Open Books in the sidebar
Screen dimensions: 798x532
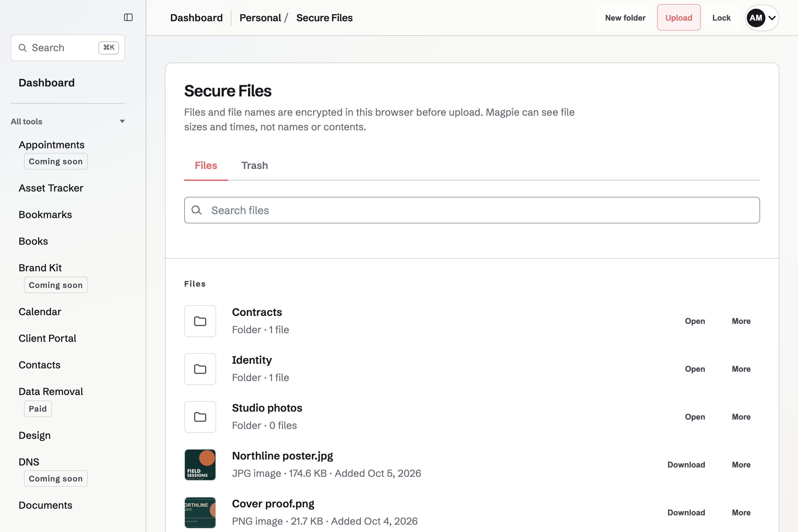pos(33,241)
